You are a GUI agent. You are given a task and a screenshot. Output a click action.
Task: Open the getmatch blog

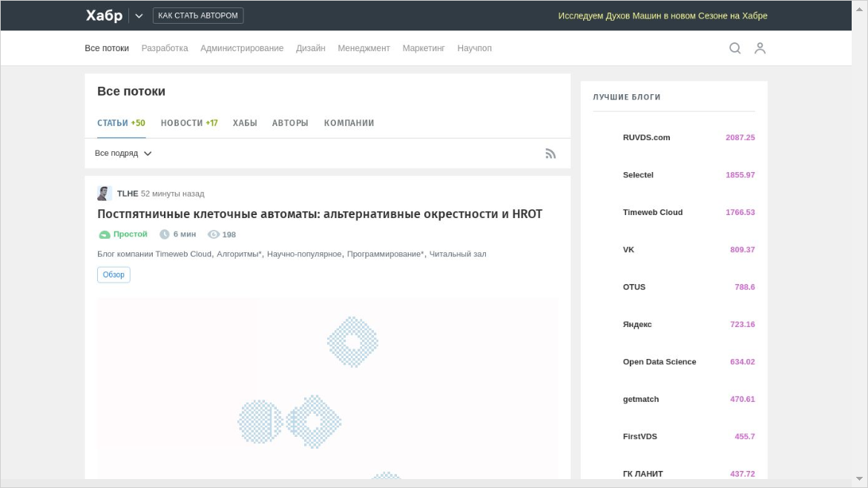coord(640,399)
